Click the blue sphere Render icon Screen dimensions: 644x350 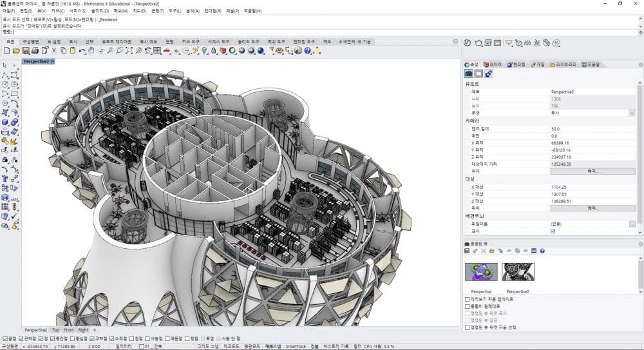(260, 50)
